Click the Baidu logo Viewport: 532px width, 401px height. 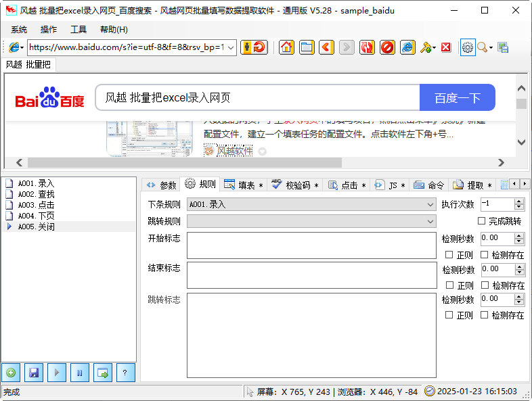(x=49, y=98)
